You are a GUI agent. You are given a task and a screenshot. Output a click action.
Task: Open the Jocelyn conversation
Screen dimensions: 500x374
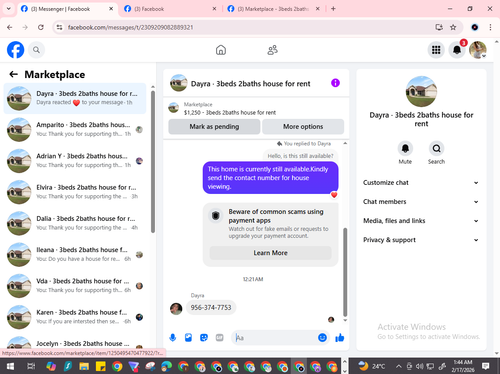(75, 343)
